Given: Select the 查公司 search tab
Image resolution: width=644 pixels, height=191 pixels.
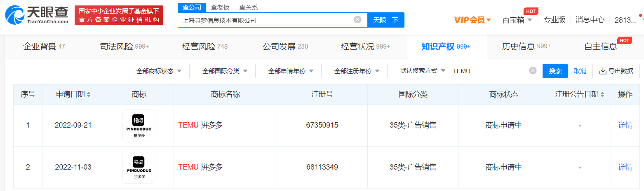Looking at the screenshot, I should click(192, 7).
